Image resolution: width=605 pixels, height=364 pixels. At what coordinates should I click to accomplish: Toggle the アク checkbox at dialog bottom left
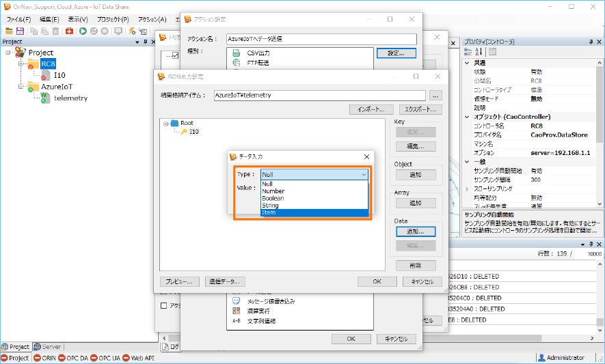164,305
